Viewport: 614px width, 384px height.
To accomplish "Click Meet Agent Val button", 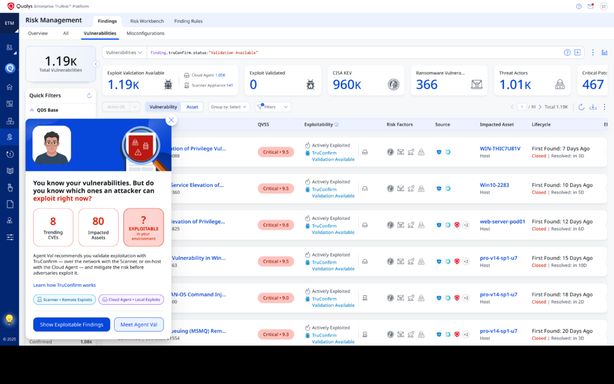I will pos(139,325).
